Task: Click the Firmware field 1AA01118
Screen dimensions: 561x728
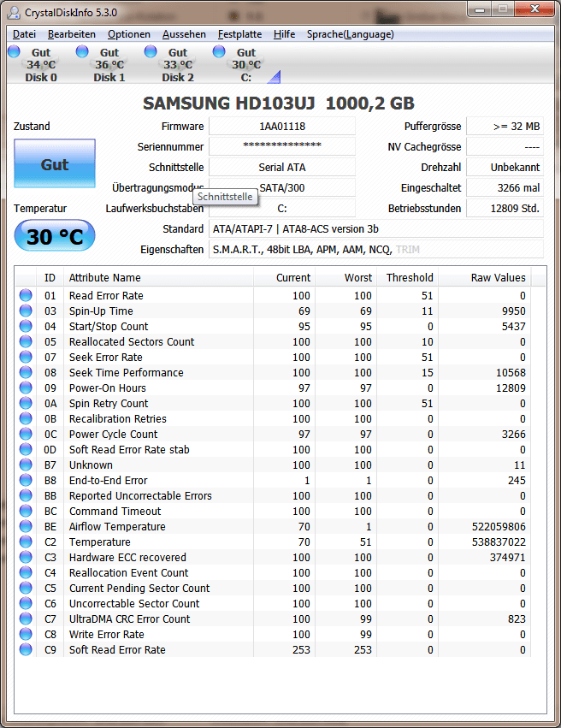Action: click(282, 127)
